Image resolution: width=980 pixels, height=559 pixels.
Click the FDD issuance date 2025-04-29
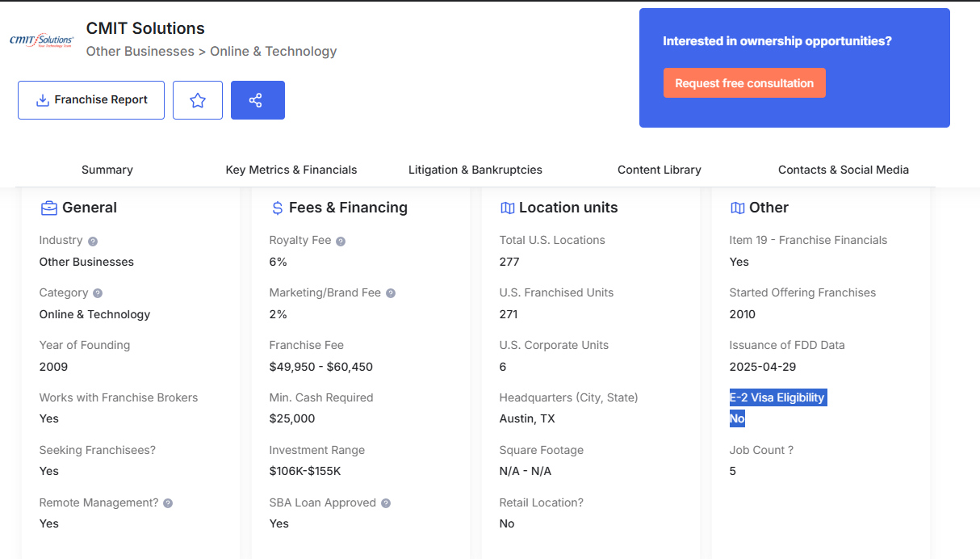click(x=763, y=367)
